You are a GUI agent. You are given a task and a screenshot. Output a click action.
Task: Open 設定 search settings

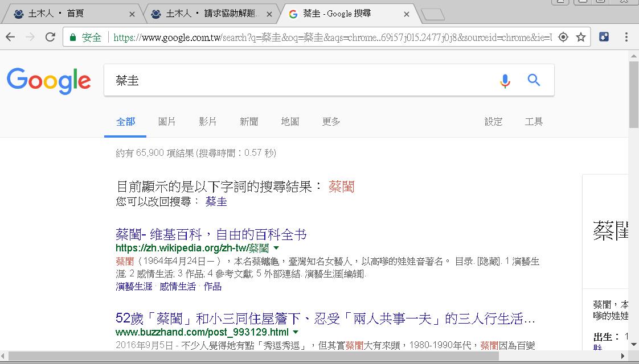click(x=493, y=122)
